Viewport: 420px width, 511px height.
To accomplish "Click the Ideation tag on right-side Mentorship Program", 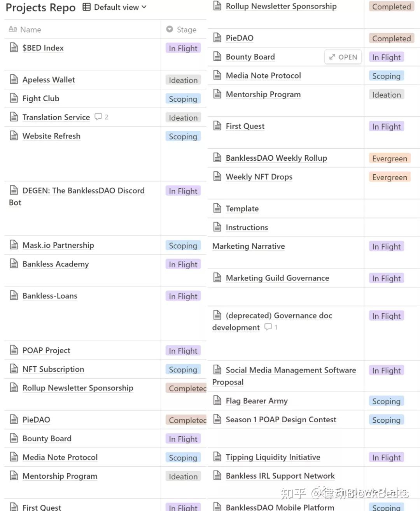I will point(386,95).
